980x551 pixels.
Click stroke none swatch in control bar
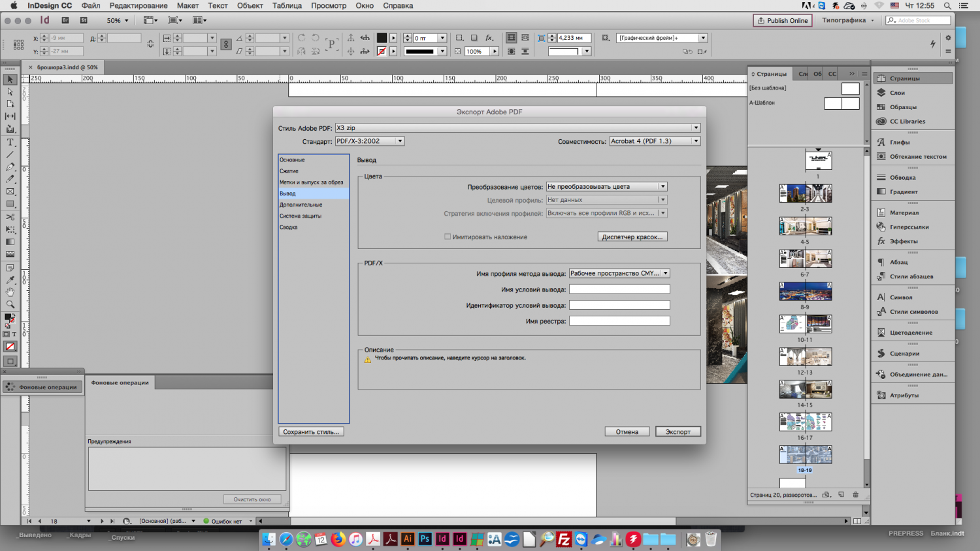(x=382, y=51)
